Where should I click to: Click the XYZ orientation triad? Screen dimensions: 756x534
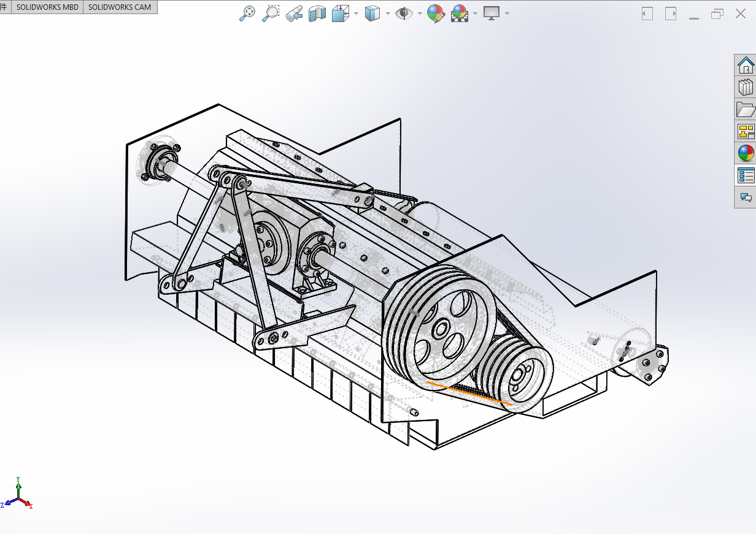pos(17,494)
